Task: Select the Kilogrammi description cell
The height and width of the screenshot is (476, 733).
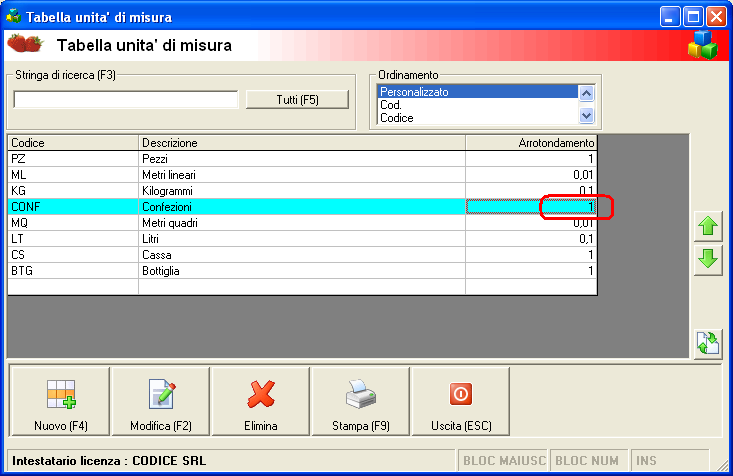Action: tap(302, 191)
